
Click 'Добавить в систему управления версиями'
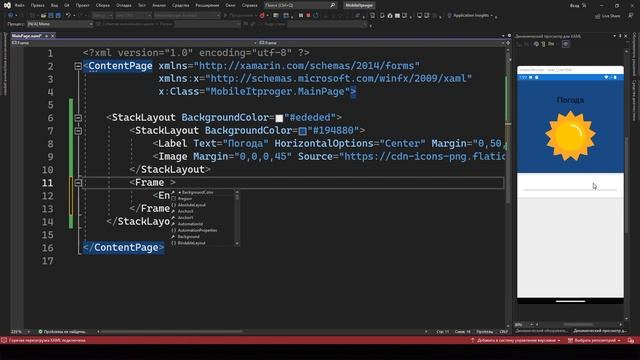516,340
